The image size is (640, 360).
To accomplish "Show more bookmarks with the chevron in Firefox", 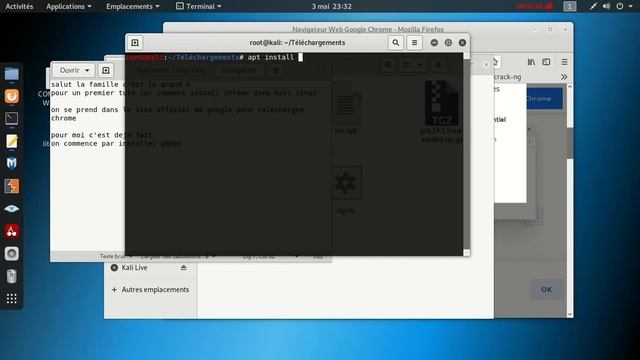I will [564, 77].
